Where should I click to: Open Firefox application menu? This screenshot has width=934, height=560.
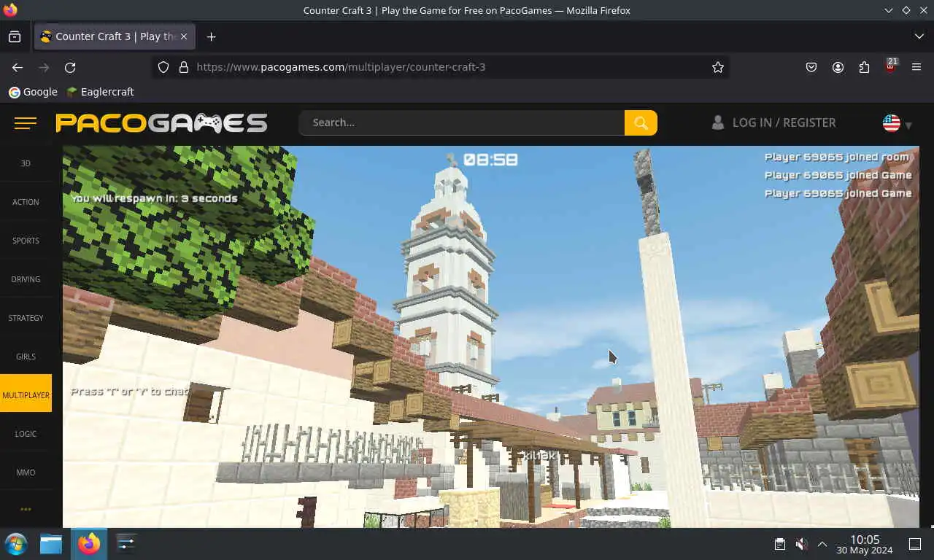tap(916, 67)
